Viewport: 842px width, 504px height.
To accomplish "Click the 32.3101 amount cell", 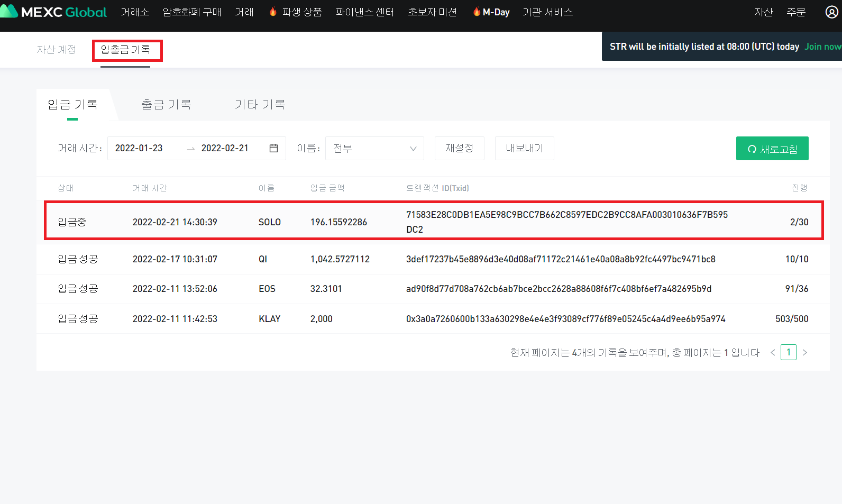I will pos(326,289).
